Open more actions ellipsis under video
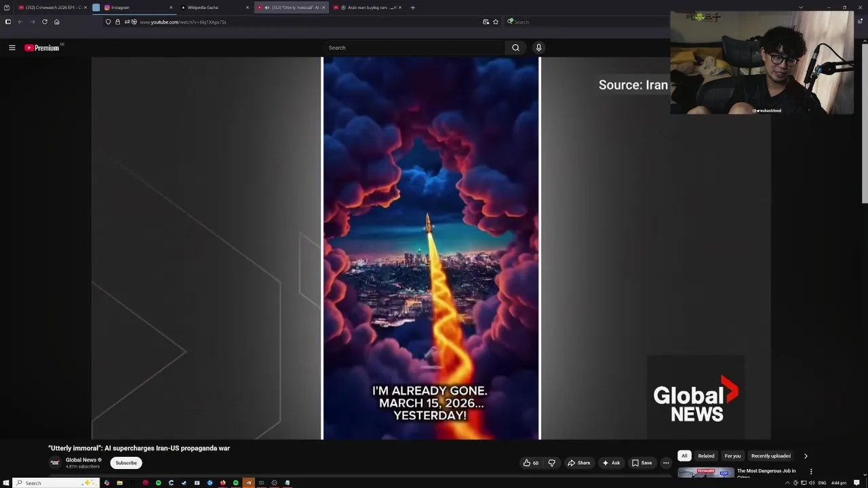This screenshot has height=488, width=868. click(x=666, y=463)
